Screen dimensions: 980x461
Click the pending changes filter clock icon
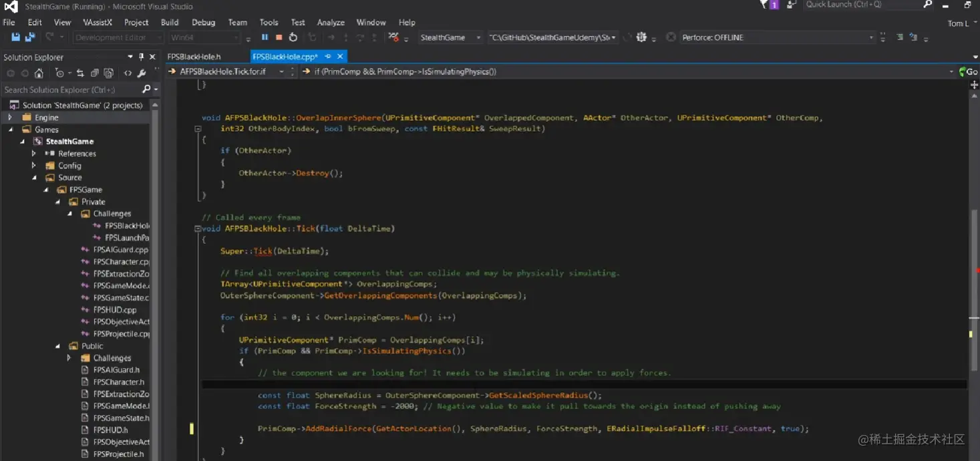(59, 73)
